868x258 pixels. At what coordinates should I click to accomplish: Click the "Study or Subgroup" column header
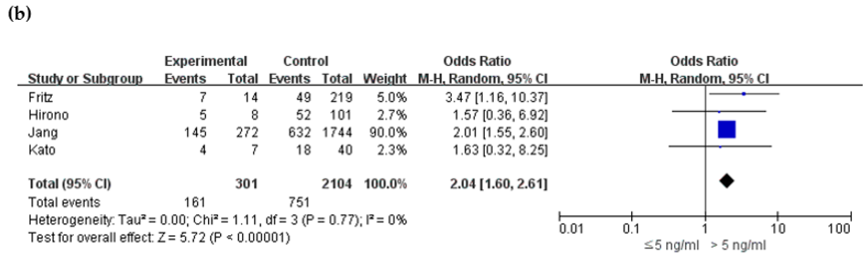click(x=85, y=79)
